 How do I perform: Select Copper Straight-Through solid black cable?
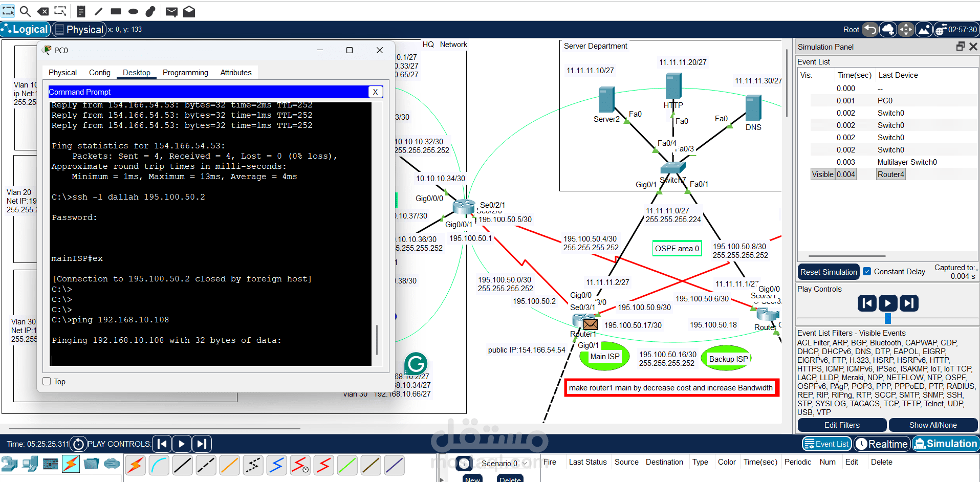183,465
